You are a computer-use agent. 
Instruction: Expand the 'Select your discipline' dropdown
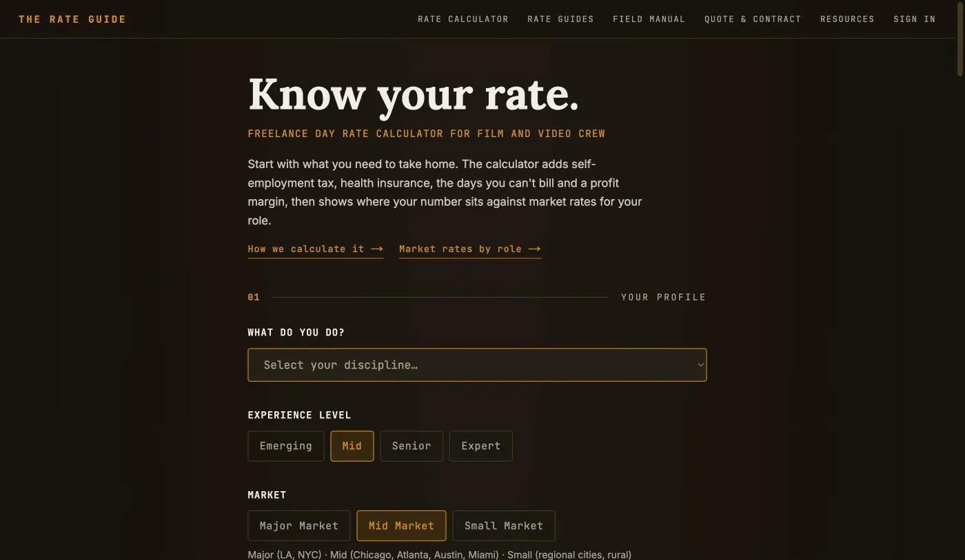coord(477,365)
